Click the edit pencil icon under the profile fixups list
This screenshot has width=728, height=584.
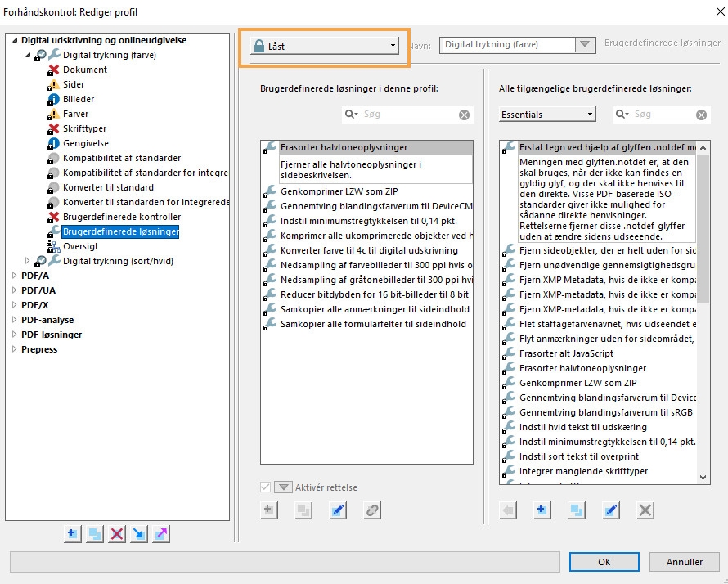click(x=338, y=510)
